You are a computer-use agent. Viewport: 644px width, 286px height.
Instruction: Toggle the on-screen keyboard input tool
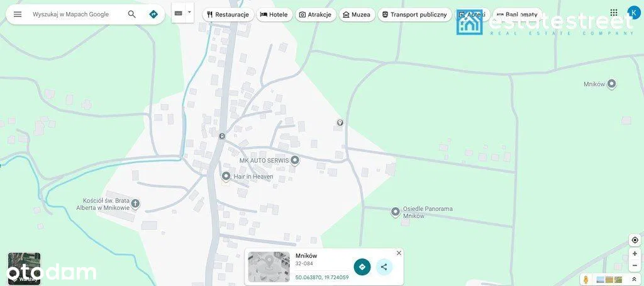point(178,13)
